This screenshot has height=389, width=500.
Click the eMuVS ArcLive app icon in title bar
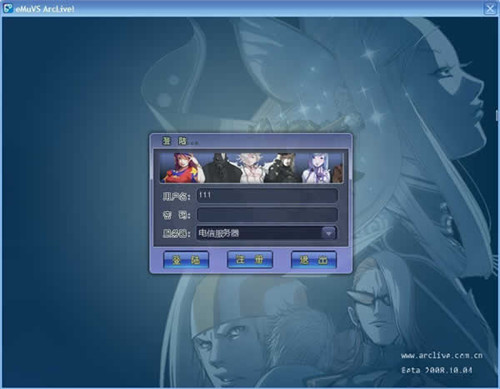pyautogui.click(x=8, y=8)
